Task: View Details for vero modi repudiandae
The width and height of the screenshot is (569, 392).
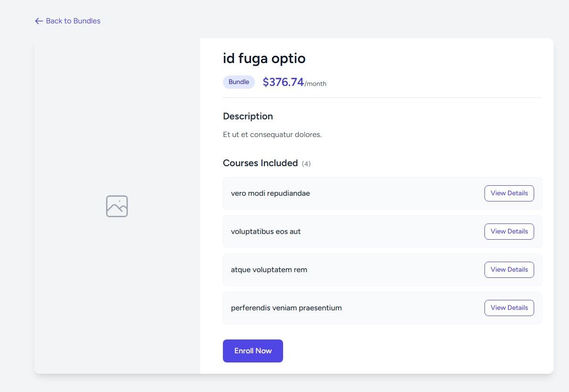Action: point(509,193)
